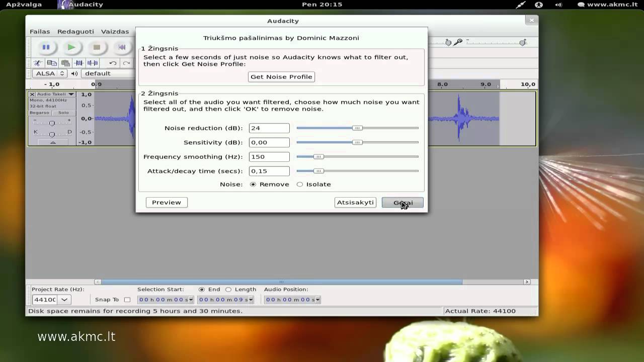
Task: Click the Paste toolbar icon
Action: coord(65,63)
